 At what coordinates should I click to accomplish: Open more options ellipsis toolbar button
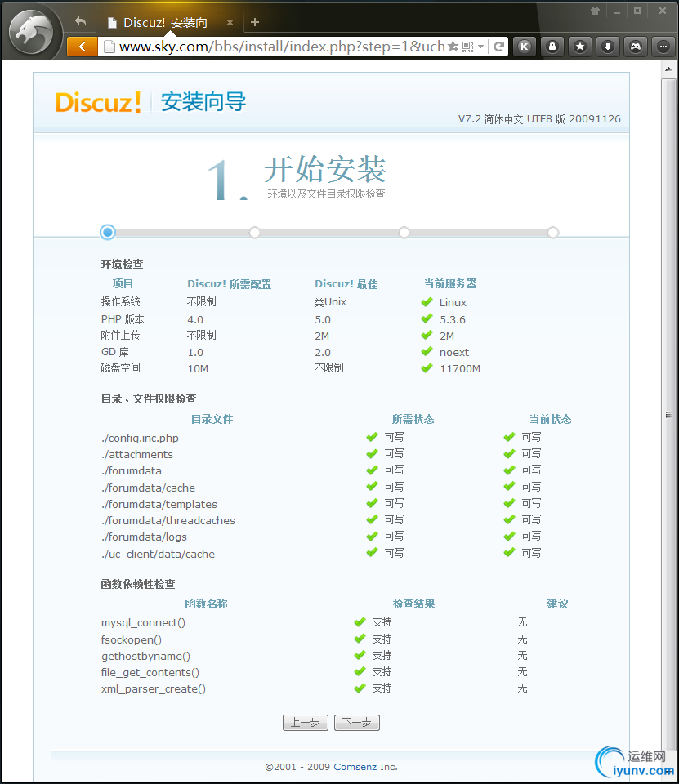(663, 47)
